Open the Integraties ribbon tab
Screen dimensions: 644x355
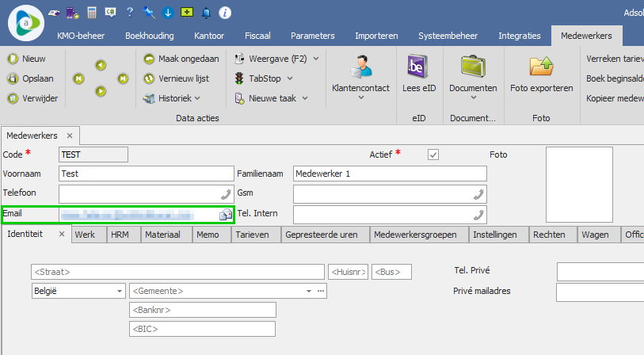[520, 36]
